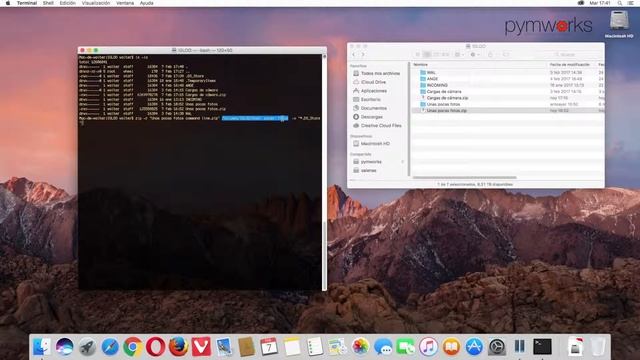Launch Siri from the Dock
640x360 pixels.
click(64, 347)
